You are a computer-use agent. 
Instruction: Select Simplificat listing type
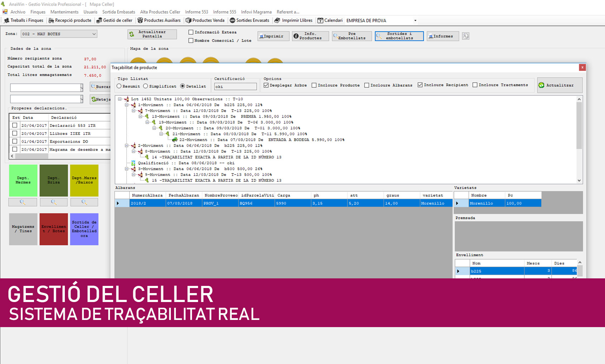[145, 86]
